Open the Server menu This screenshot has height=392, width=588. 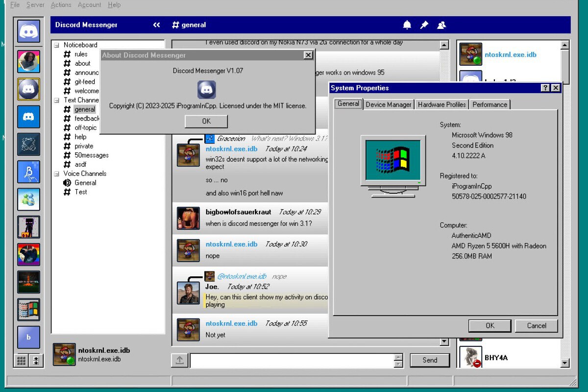pyautogui.click(x=35, y=5)
